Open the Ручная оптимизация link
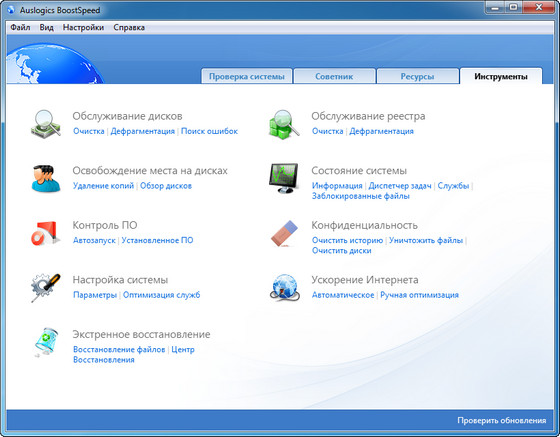The width and height of the screenshot is (560, 437). pos(419,295)
